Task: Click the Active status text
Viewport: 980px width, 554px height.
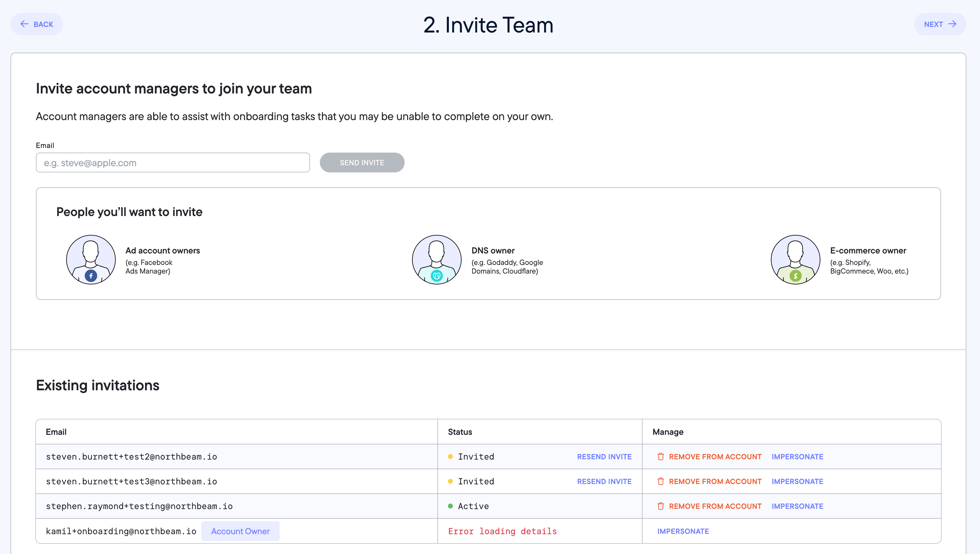Action: coord(473,506)
